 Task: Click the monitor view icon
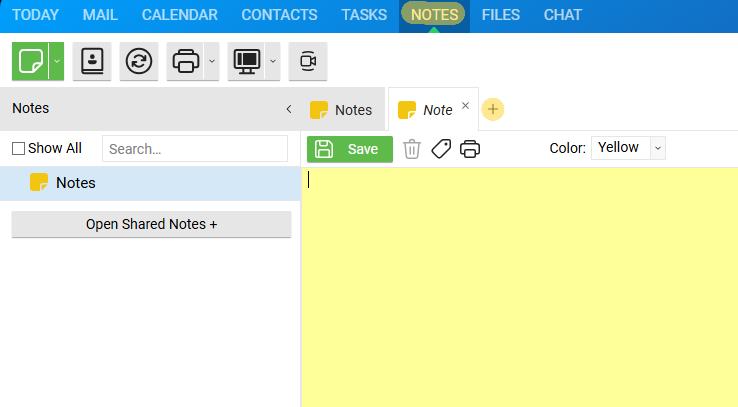point(247,61)
